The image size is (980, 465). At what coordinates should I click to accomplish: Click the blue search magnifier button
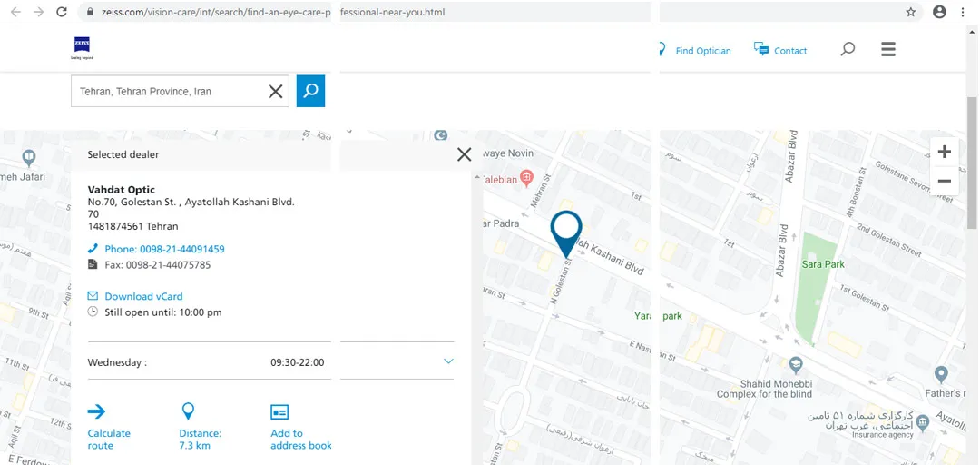tap(310, 91)
